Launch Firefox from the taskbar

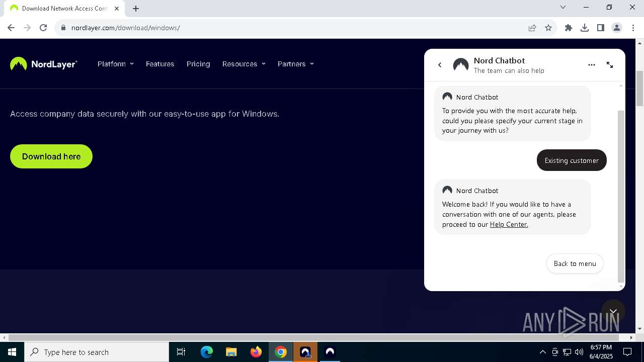point(256,352)
